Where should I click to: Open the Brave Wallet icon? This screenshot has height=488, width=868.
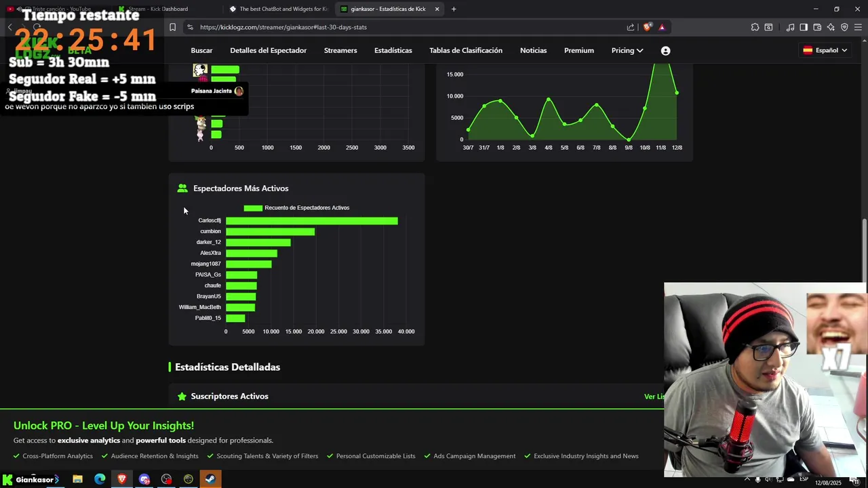pyautogui.click(x=817, y=27)
